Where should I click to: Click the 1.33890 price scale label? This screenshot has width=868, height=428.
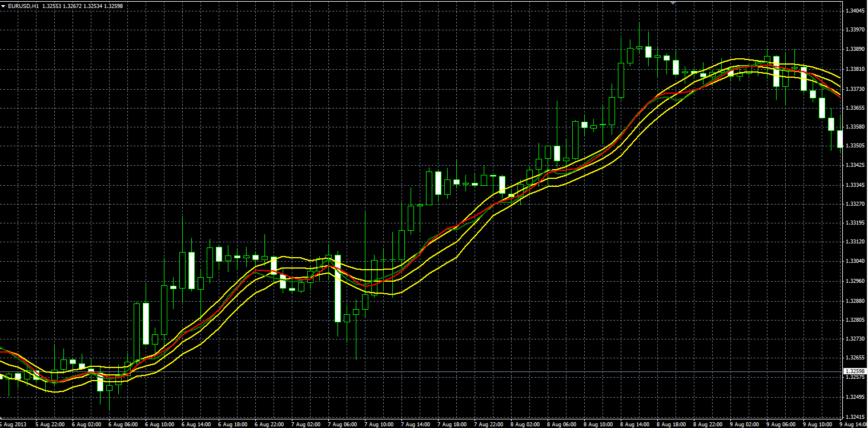[x=855, y=50]
